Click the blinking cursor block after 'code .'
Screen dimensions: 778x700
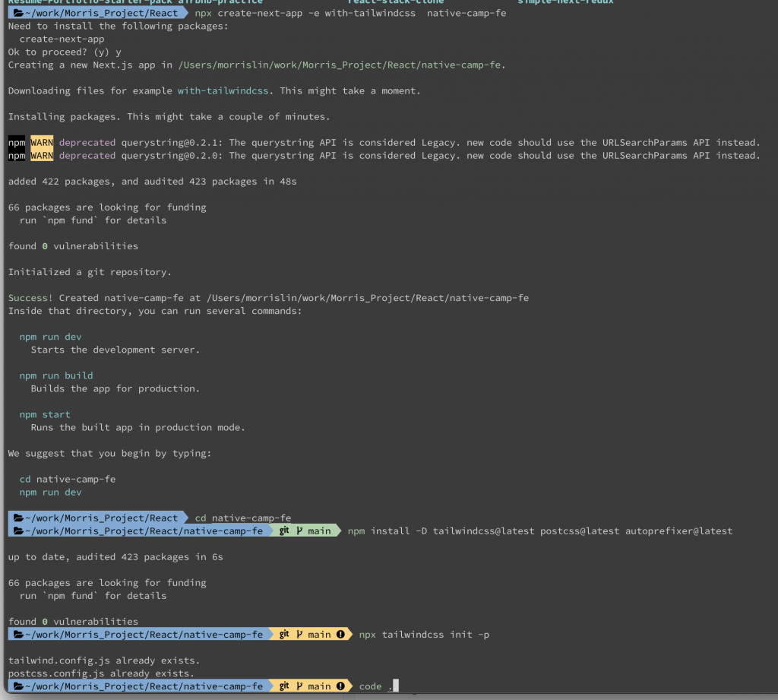pos(395,686)
